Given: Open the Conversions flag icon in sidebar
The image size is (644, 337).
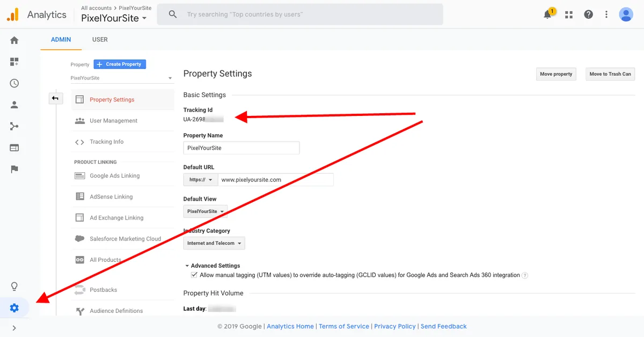Looking at the screenshot, I should pyautogui.click(x=14, y=170).
